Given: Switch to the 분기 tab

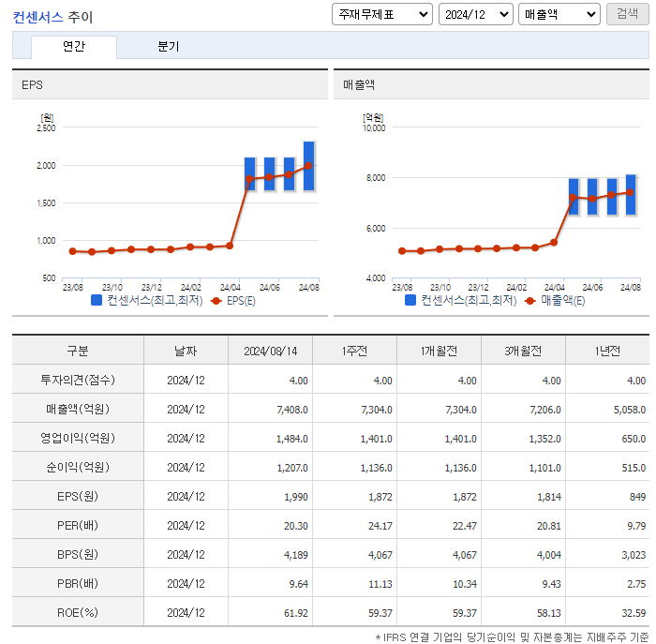Looking at the screenshot, I should pyautogui.click(x=168, y=46).
